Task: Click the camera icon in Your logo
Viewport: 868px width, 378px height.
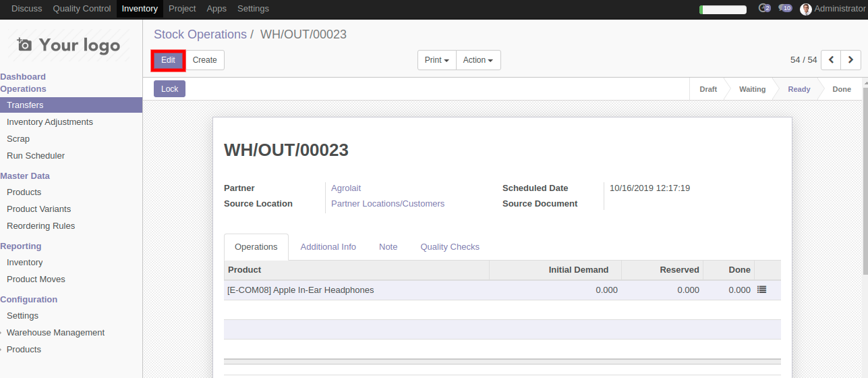Action: (24, 45)
